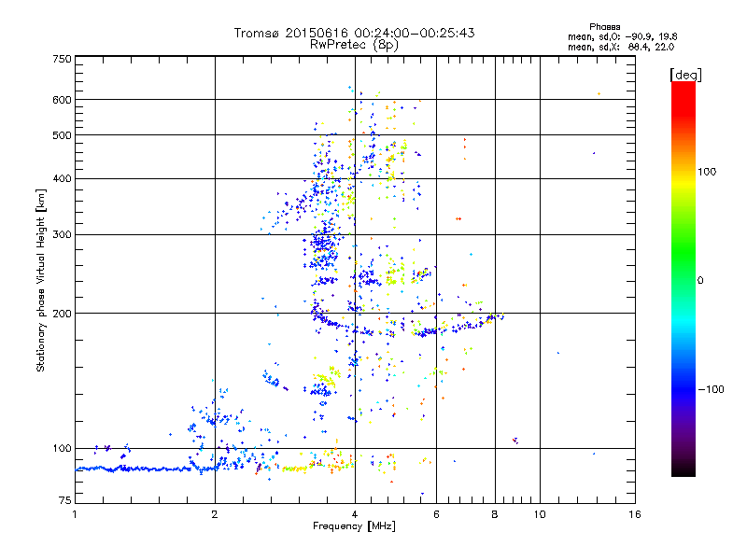Image resolution: width=747 pixels, height=560 pixels.
Task: Click the '600' height axis tick label
Action: 63,100
